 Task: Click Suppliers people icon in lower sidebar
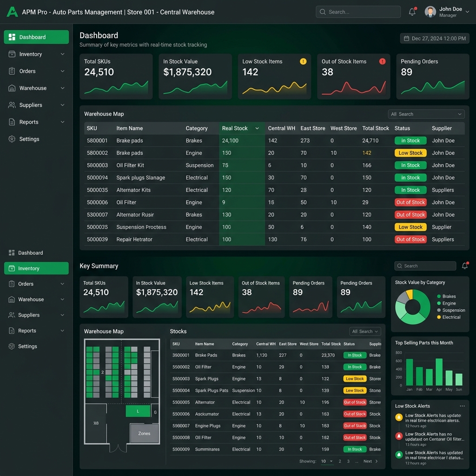coord(12,315)
